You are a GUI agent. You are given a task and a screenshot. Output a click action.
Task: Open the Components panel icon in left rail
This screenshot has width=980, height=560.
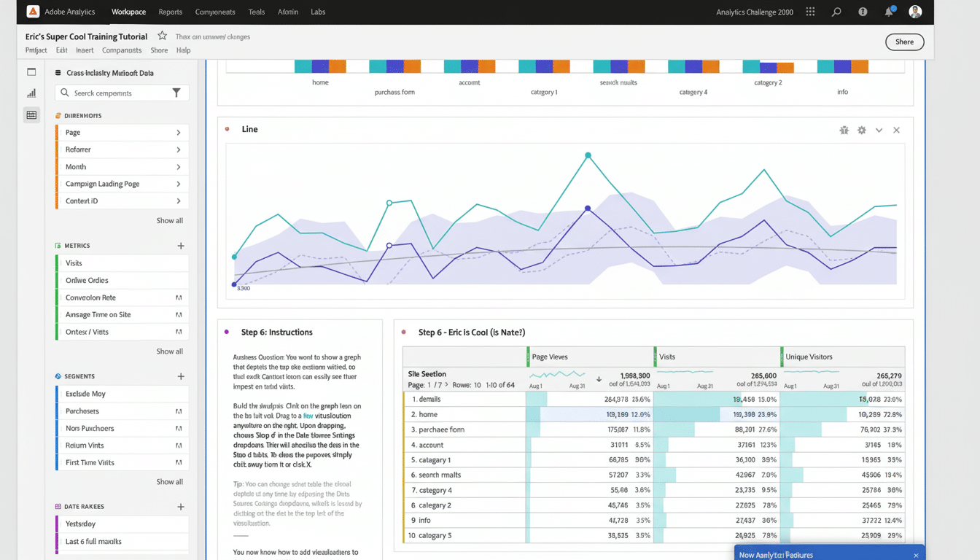(x=31, y=114)
